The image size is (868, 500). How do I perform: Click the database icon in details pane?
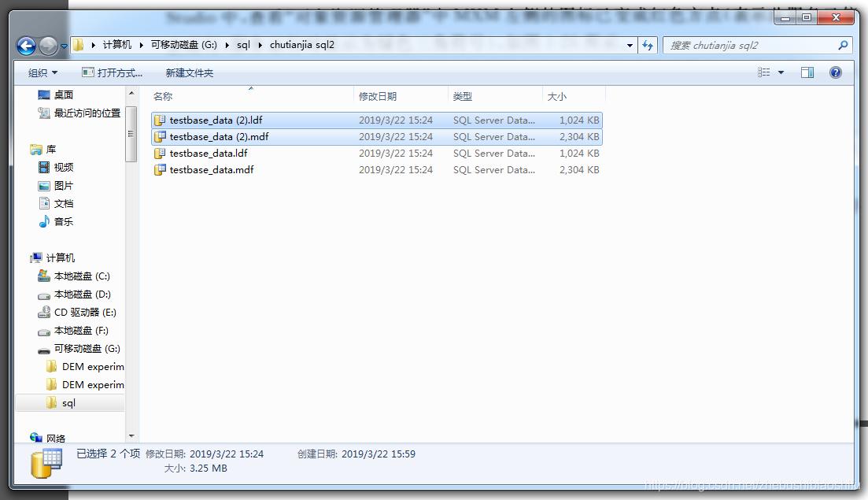[46, 464]
